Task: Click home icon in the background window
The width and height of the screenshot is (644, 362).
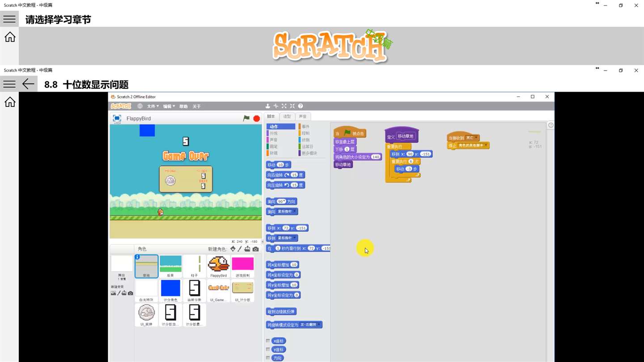Action: [x=10, y=37]
